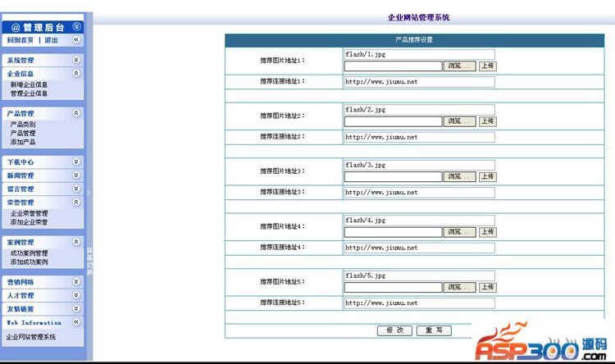Collapse the 企业信息 section chevron

coord(76,73)
